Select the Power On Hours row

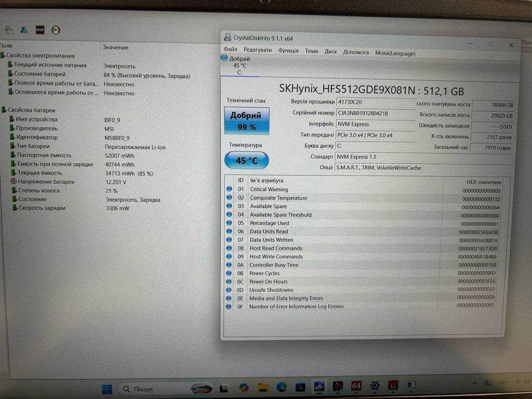361,282
